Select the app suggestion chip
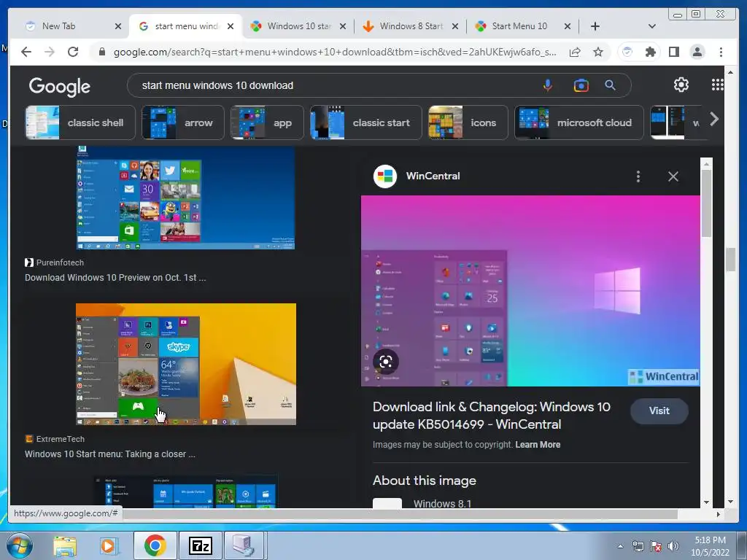This screenshot has width=747, height=560. tap(267, 122)
